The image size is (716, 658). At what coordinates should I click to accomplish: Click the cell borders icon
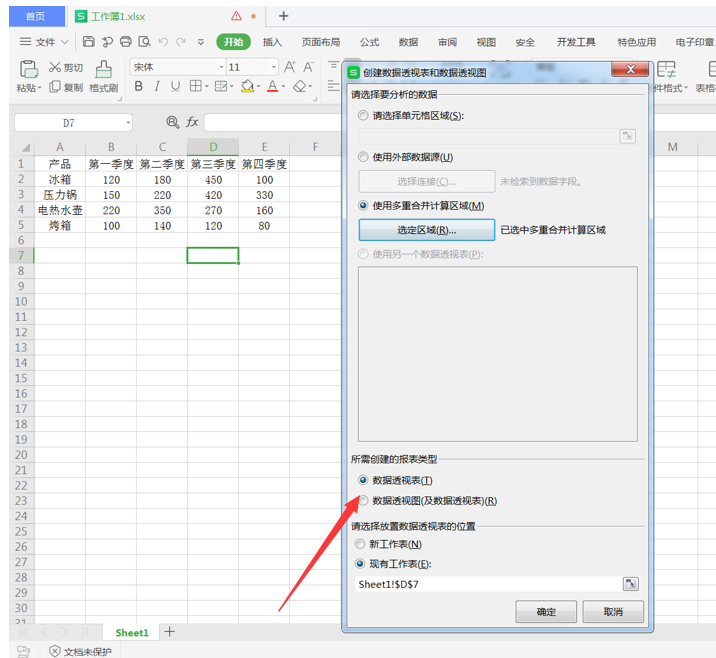click(195, 85)
